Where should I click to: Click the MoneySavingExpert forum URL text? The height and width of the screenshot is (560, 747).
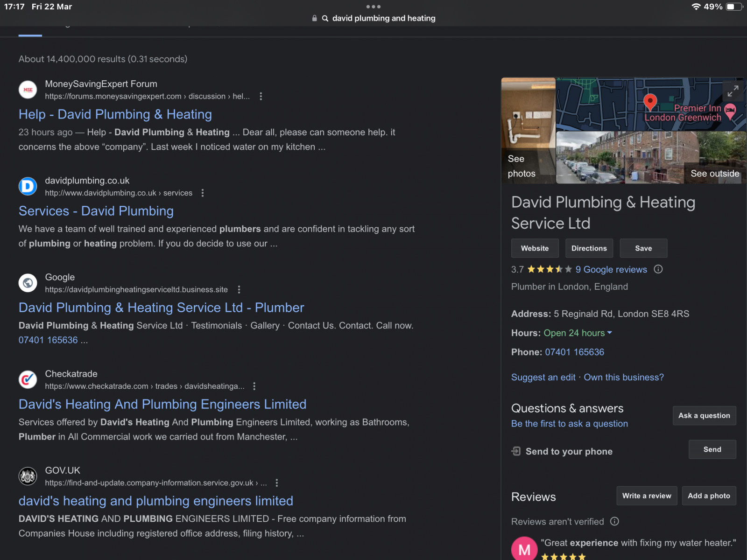click(x=147, y=96)
